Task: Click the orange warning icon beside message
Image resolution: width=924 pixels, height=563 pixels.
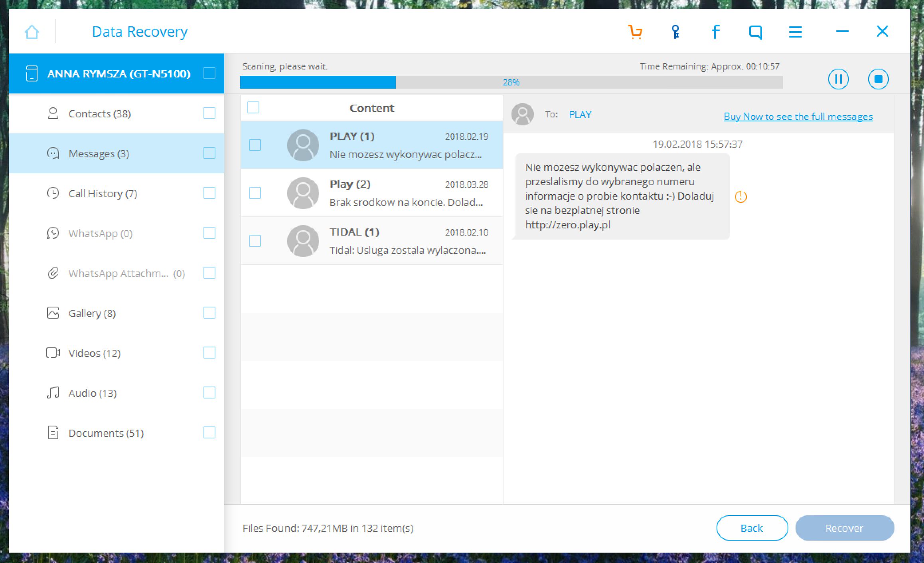Action: (741, 196)
